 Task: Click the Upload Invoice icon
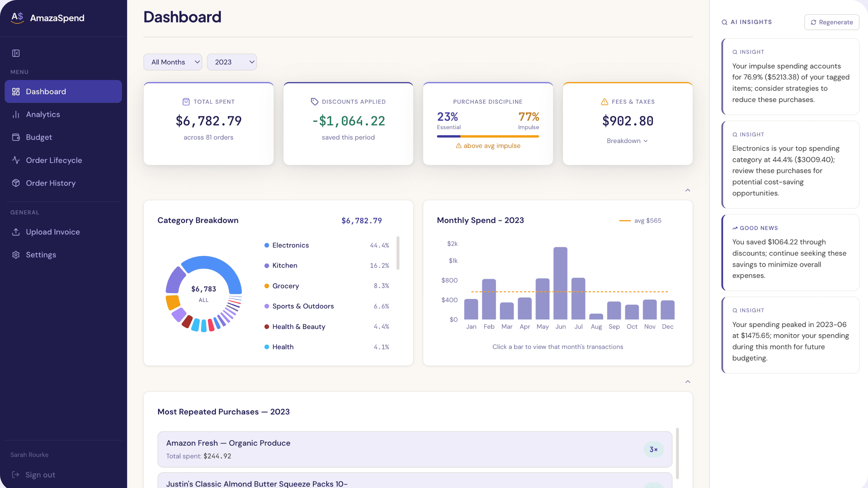click(16, 232)
